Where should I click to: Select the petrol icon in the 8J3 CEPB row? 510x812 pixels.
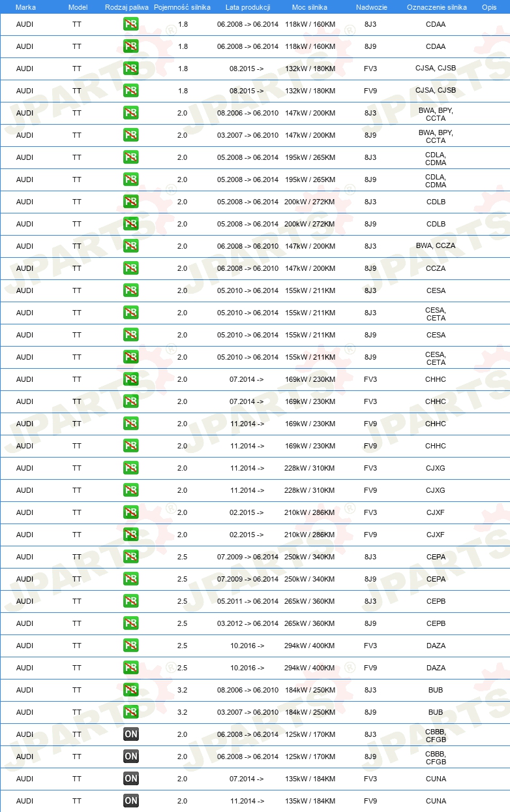[131, 601]
